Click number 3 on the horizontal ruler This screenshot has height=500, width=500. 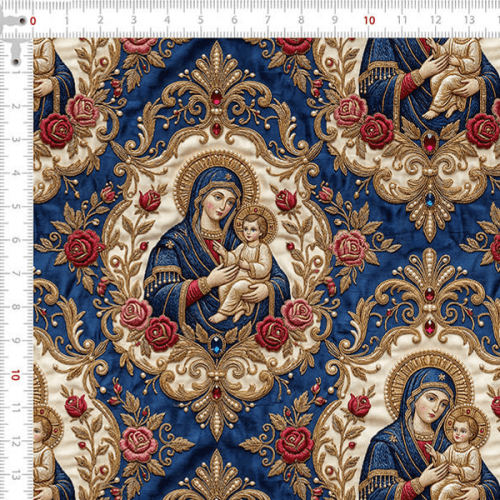point(134,20)
